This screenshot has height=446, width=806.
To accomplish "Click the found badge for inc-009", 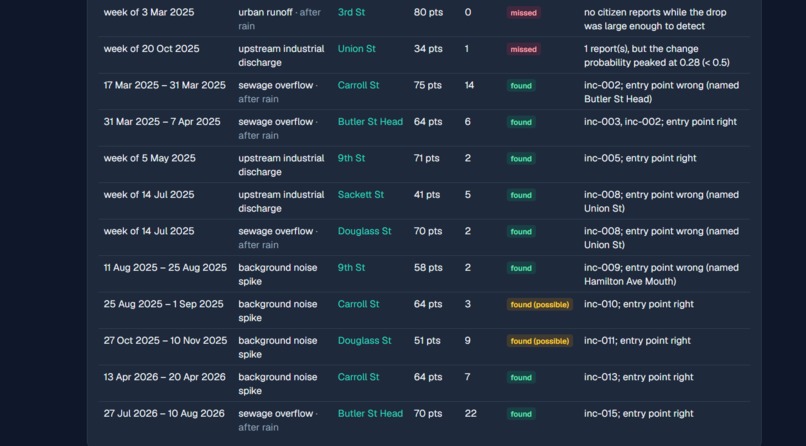I will (521, 268).
